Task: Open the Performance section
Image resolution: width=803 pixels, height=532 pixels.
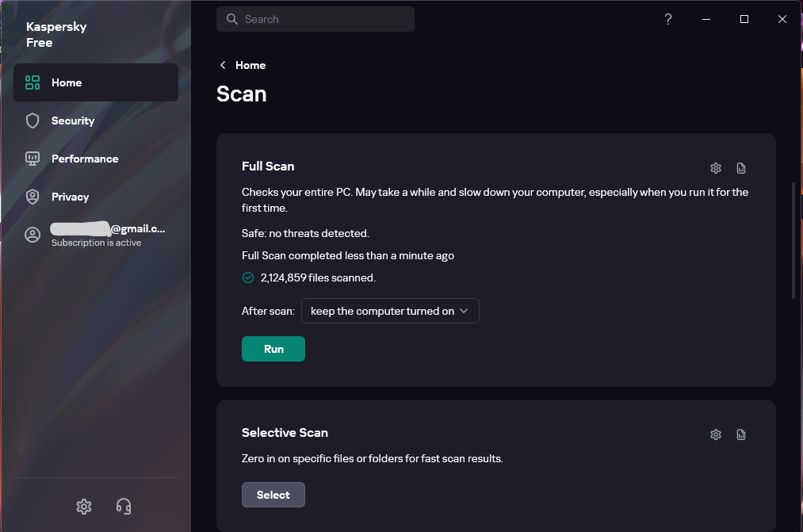Action: [x=96, y=159]
